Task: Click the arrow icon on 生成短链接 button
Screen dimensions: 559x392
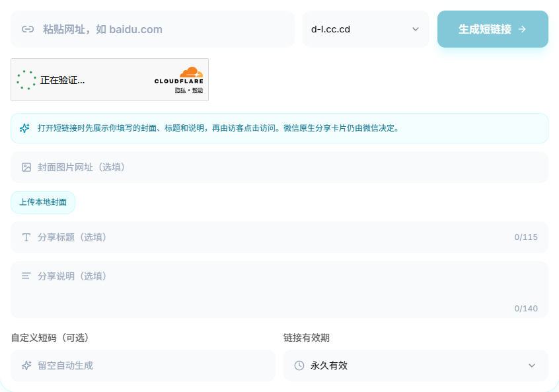Action: pos(522,29)
